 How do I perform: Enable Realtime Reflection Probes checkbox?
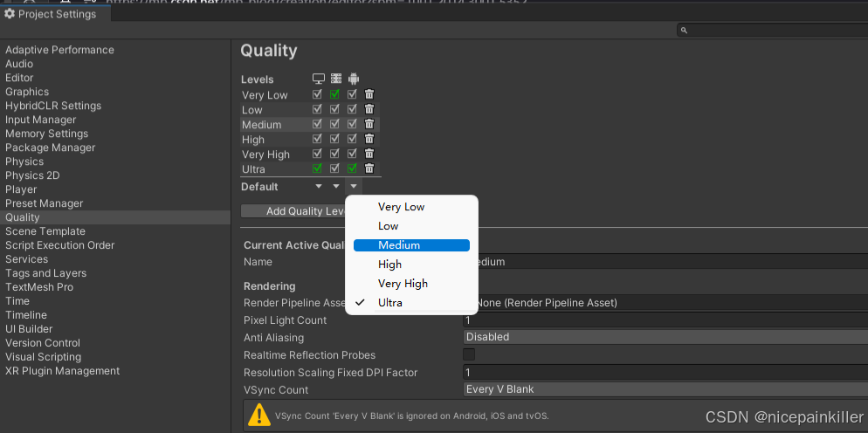pyautogui.click(x=469, y=354)
